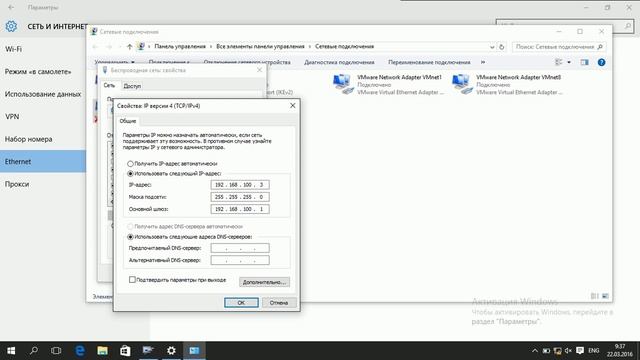Expand toolbar overflow chevron

[x=483, y=62]
